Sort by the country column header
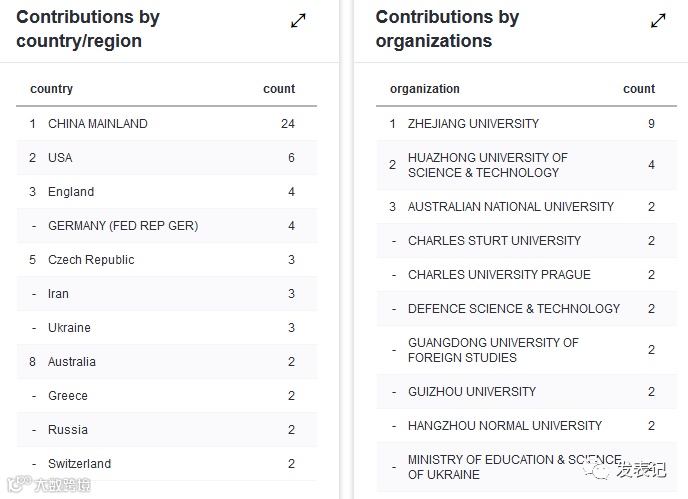Viewport: 688px width, 499px height. point(52,89)
